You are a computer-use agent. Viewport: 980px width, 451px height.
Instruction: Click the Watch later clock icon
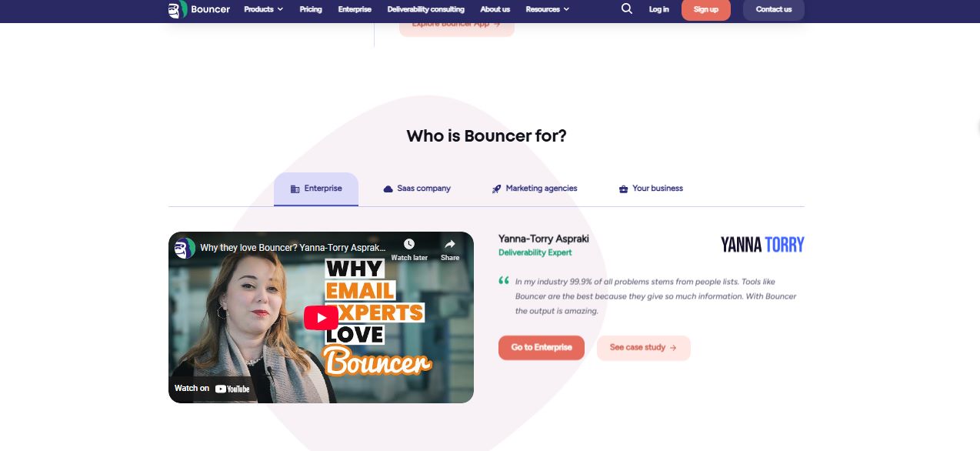pyautogui.click(x=409, y=244)
